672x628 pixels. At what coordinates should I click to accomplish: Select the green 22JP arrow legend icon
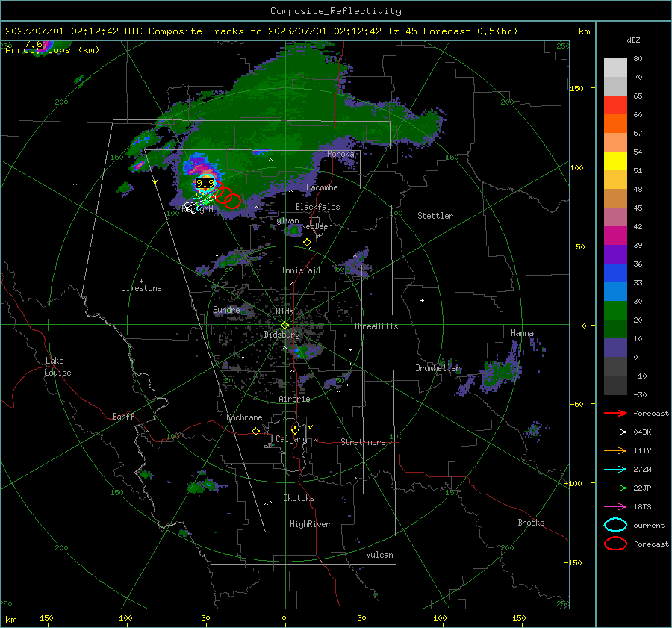[x=615, y=488]
